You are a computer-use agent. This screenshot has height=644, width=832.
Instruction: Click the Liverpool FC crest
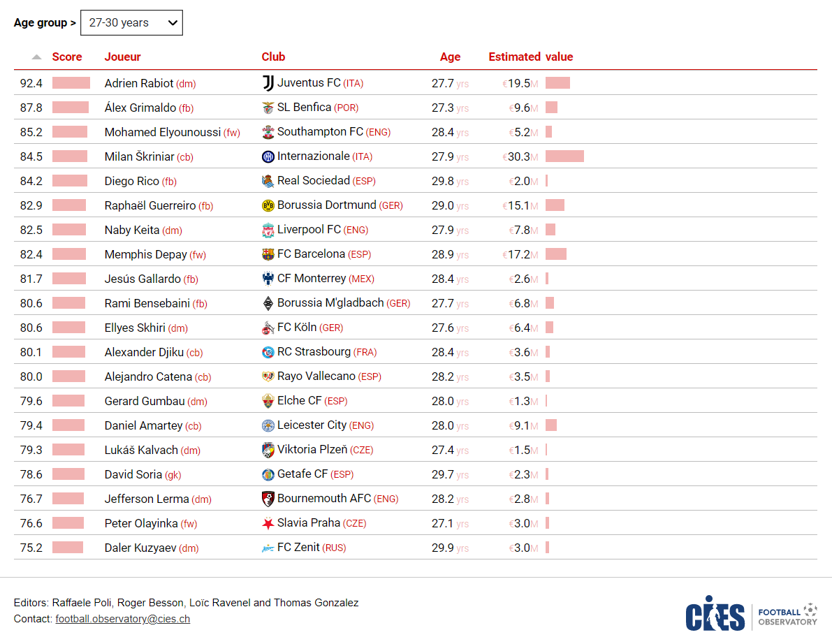[268, 230]
